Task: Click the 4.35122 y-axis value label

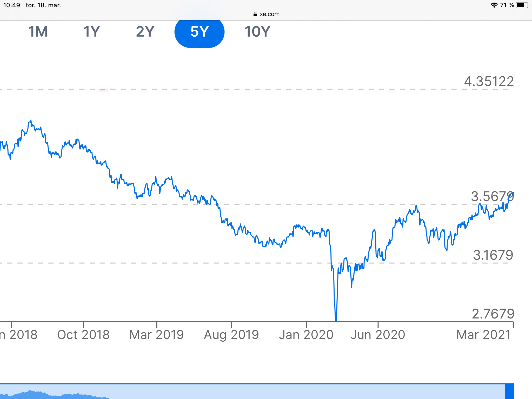Action: 489,82
